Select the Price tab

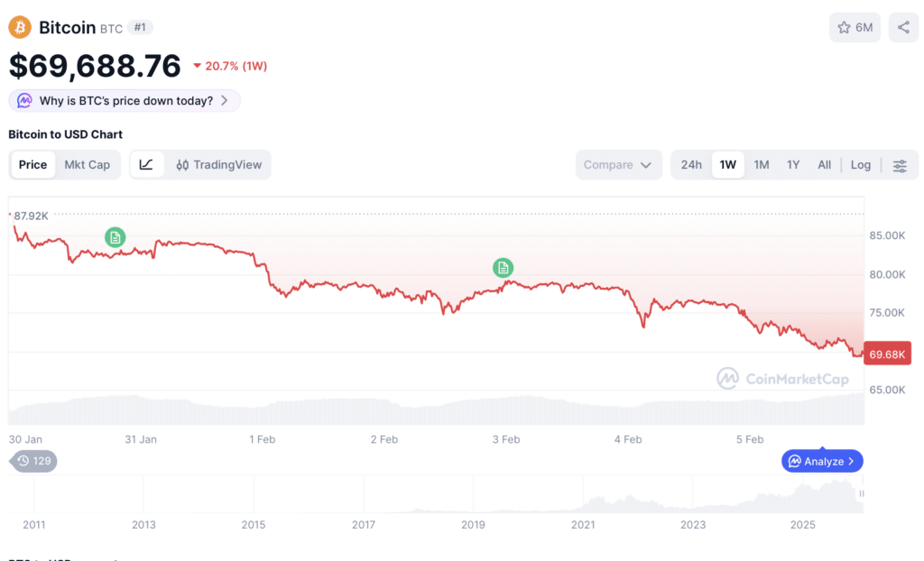[x=33, y=164]
